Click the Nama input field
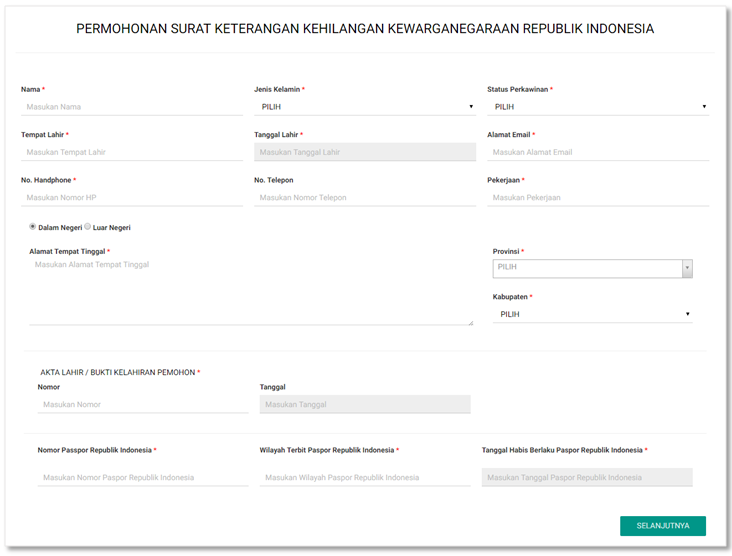 [131, 107]
